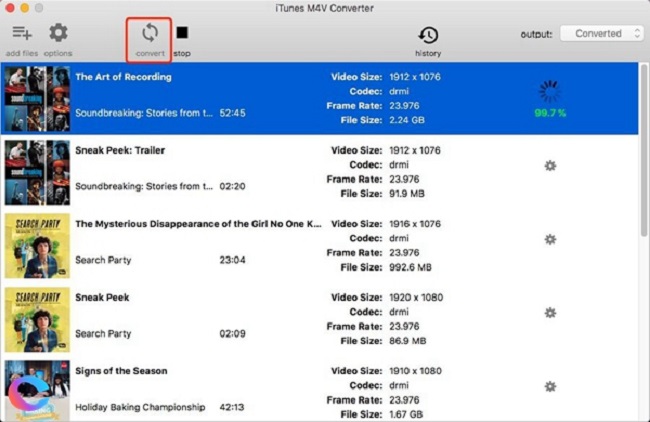Screen dimensions: 650x422
Task: Click Holiday Baking Championship subtitle
Action: click(x=140, y=407)
